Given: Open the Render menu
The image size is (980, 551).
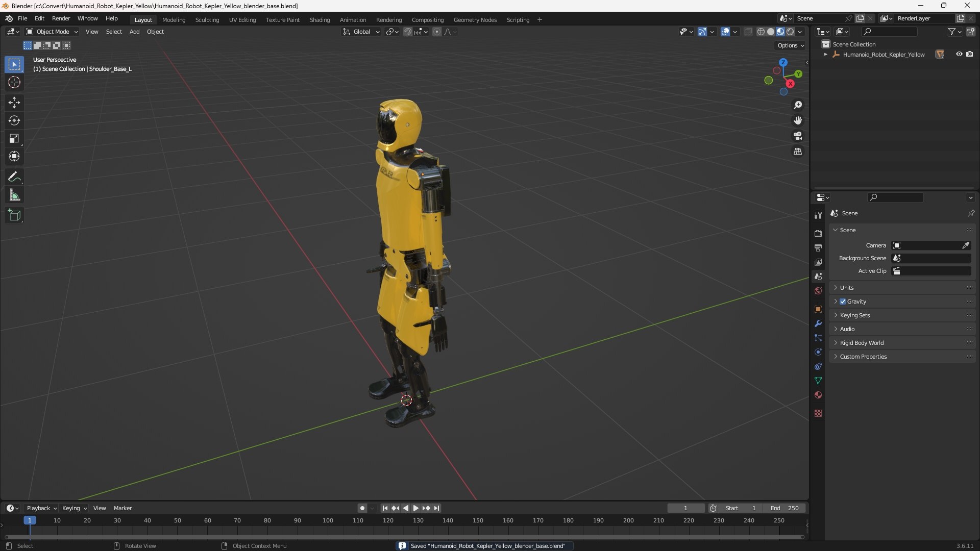Looking at the screenshot, I should point(61,18).
